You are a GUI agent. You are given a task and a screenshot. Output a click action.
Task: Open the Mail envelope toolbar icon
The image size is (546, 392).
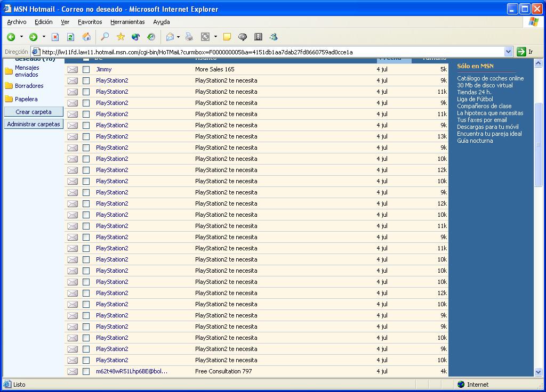(170, 37)
